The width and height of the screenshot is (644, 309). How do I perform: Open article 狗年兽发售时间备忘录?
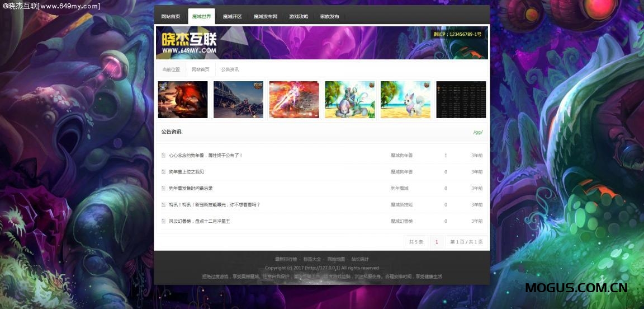pyautogui.click(x=191, y=188)
